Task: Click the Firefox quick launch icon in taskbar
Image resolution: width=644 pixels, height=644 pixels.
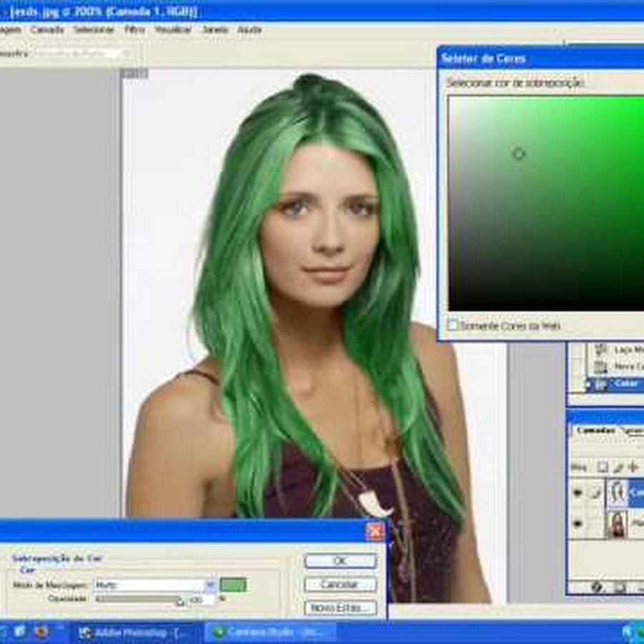Action: click(42, 632)
